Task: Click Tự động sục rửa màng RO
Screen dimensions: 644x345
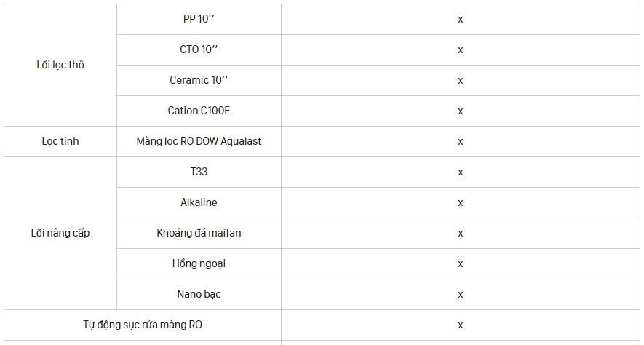Action: [x=143, y=325]
